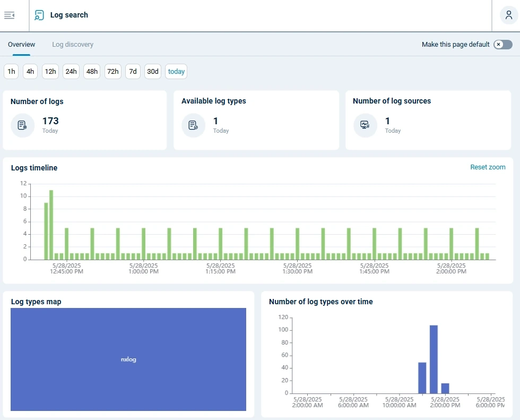The width and height of the screenshot is (520, 420).
Task: Choose the 7d time range
Action: 133,71
